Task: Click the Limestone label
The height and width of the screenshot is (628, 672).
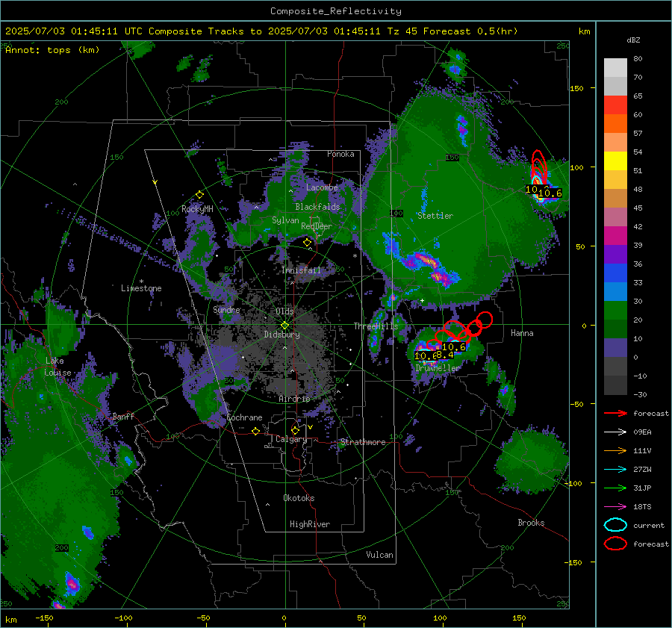Action: 141,288
